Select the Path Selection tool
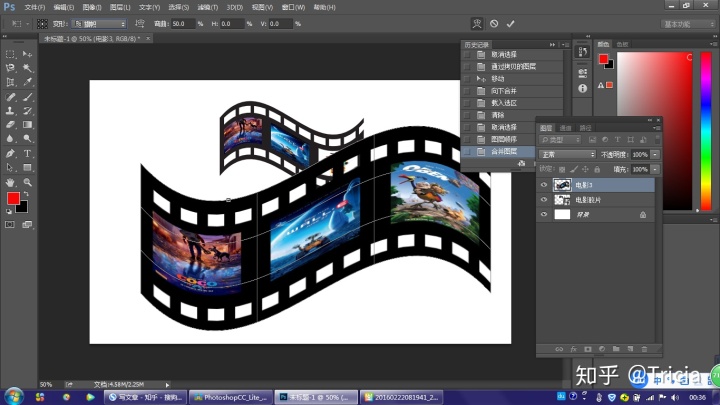This screenshot has height=405, width=720. pyautogui.click(x=10, y=168)
